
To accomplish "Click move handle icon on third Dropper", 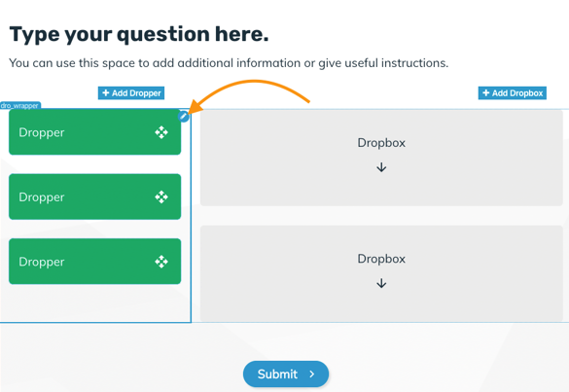I will coord(161,262).
